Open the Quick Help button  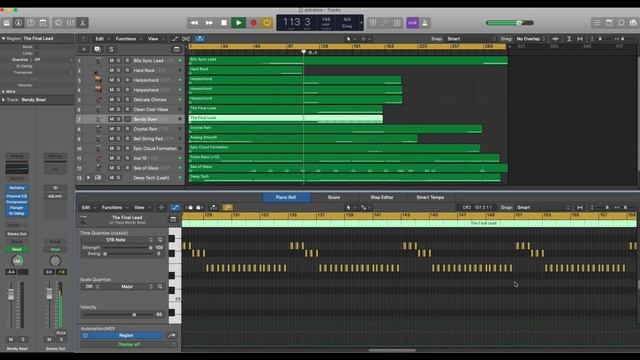pos(31,23)
